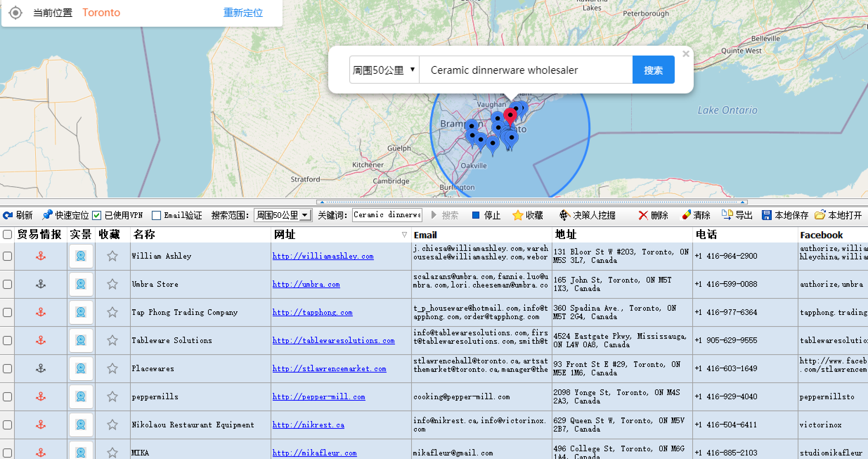Click the 刷新 refresh toolbar icon
The height and width of the screenshot is (459, 868).
click(x=8, y=215)
